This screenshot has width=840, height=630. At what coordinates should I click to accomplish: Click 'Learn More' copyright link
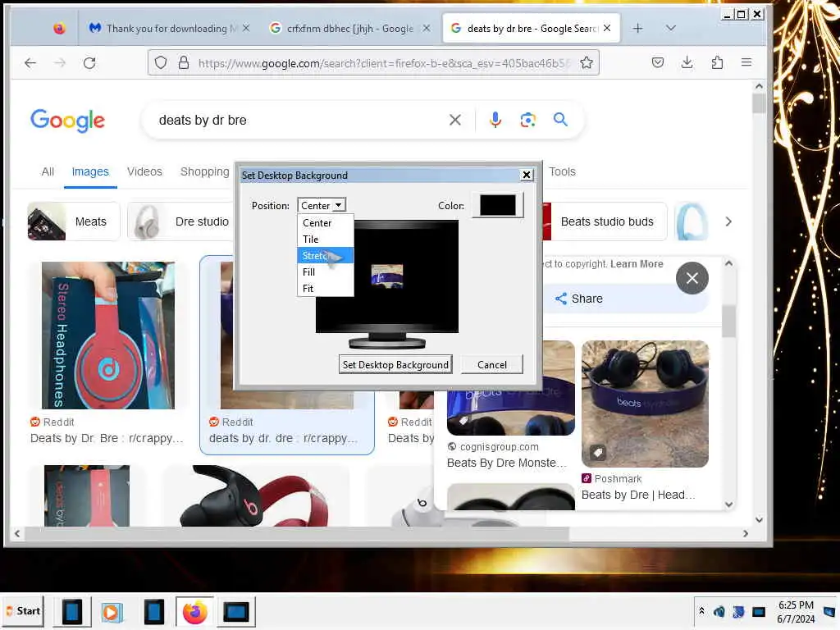tap(637, 264)
